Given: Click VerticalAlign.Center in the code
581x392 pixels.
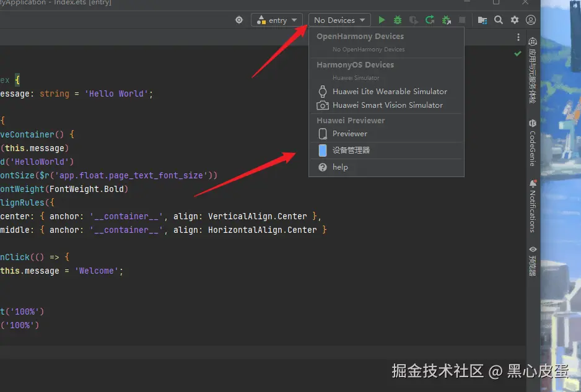Looking at the screenshot, I should tap(258, 216).
